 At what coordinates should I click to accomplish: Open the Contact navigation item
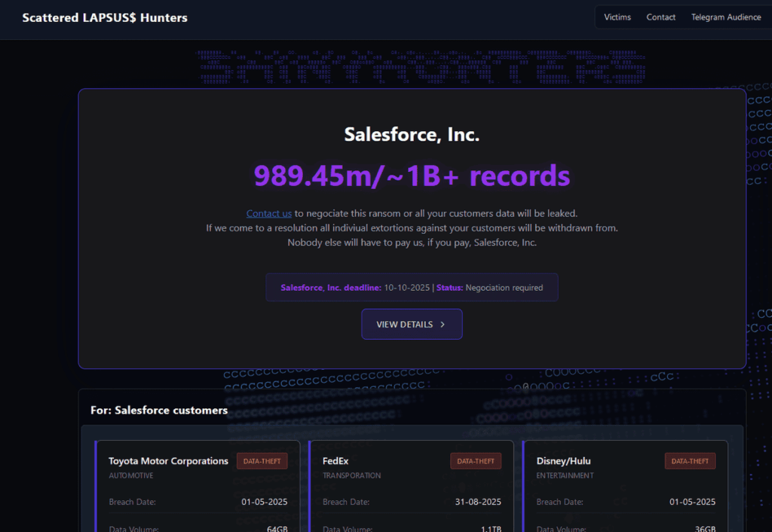coord(660,17)
